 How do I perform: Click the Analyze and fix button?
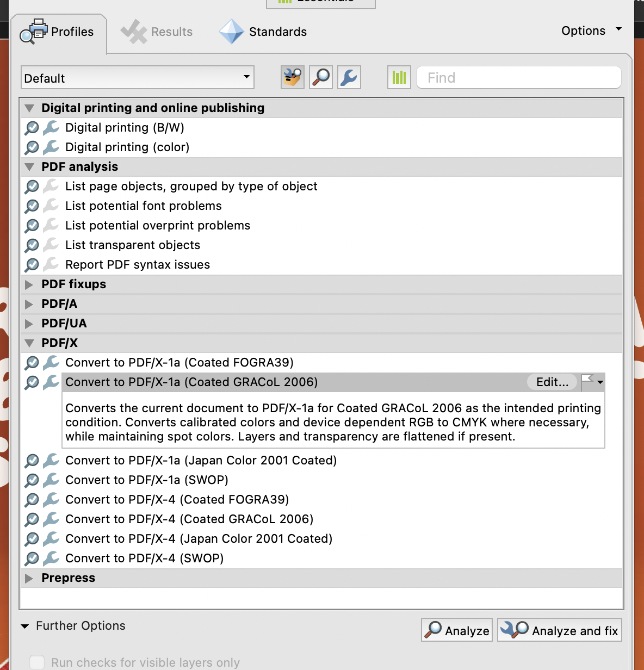[559, 630]
